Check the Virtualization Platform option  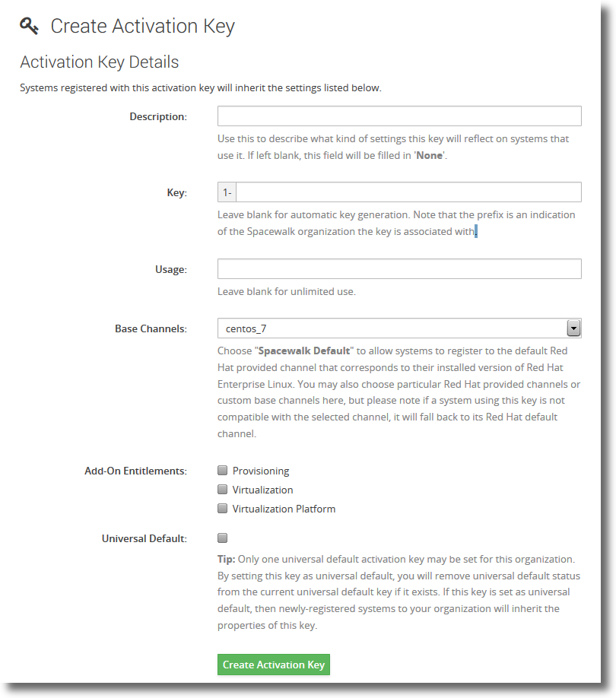[223, 509]
